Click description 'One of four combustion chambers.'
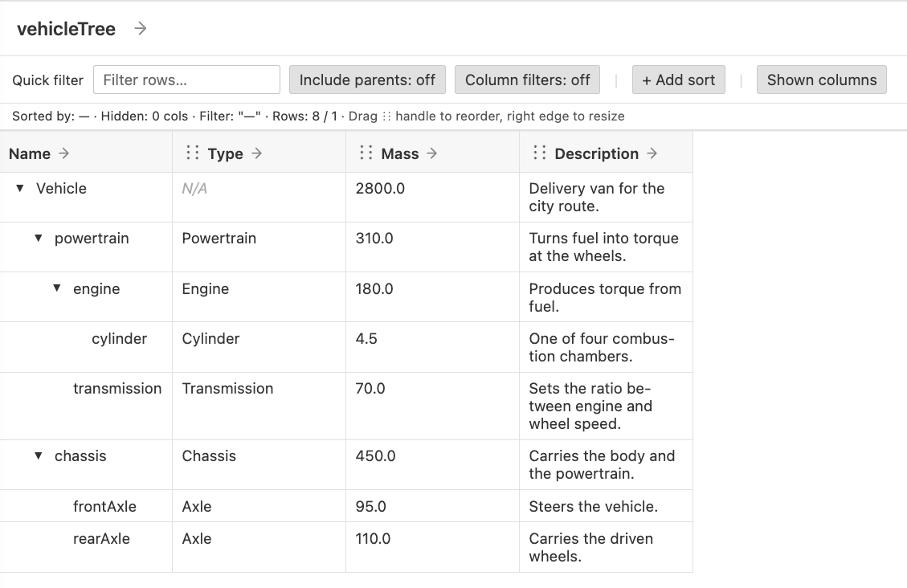907x588 pixels. [x=602, y=348]
